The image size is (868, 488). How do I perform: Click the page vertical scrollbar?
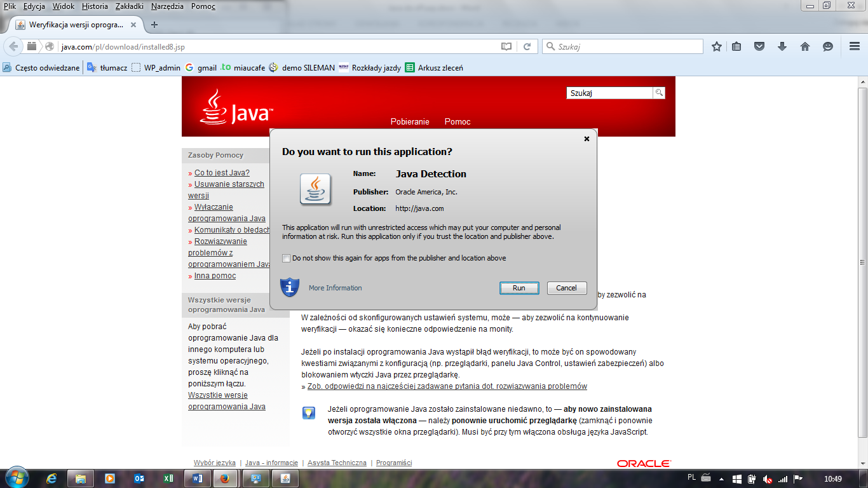point(862,262)
